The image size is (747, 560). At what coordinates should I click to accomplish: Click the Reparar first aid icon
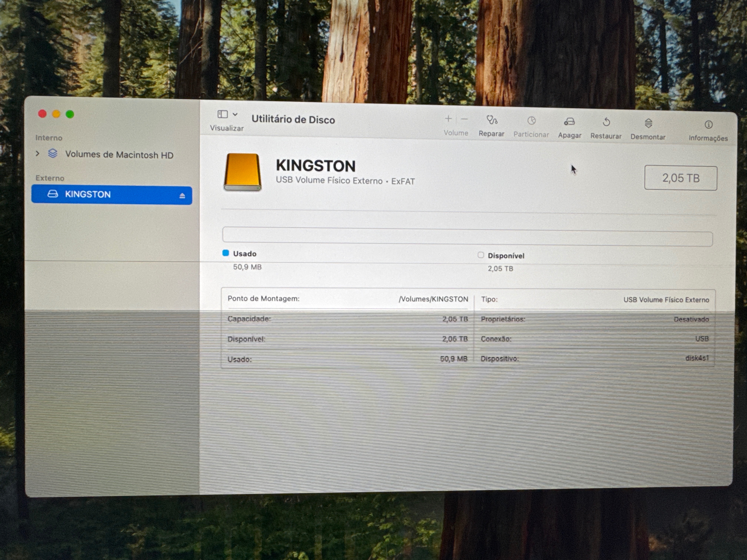coord(492,120)
